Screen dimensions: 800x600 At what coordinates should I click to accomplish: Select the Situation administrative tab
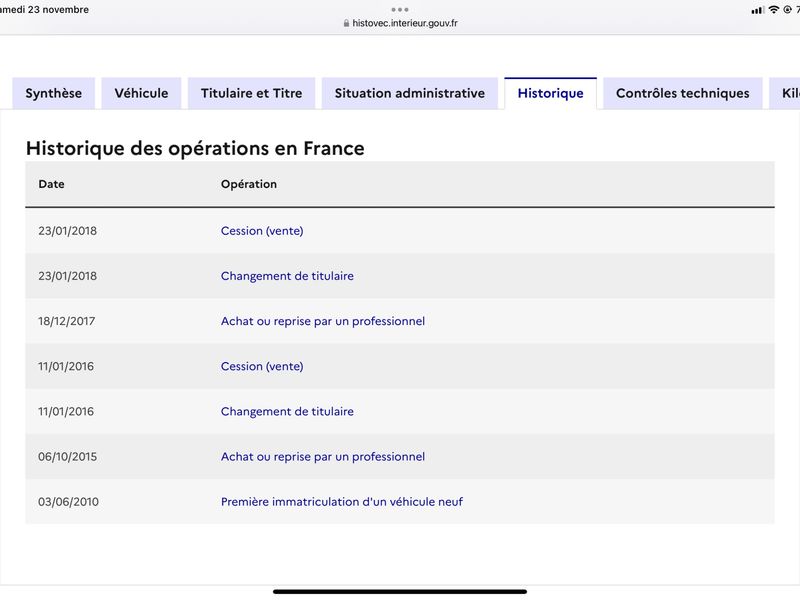click(x=410, y=93)
